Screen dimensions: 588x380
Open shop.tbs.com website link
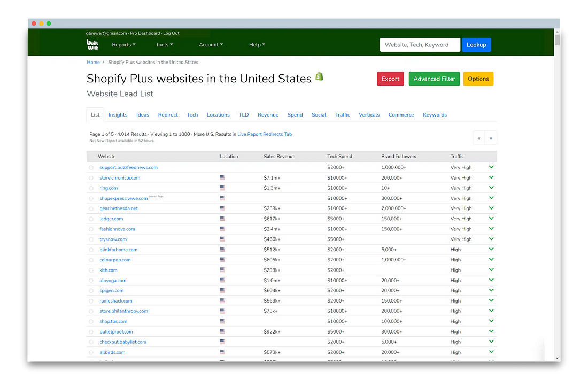tap(113, 322)
